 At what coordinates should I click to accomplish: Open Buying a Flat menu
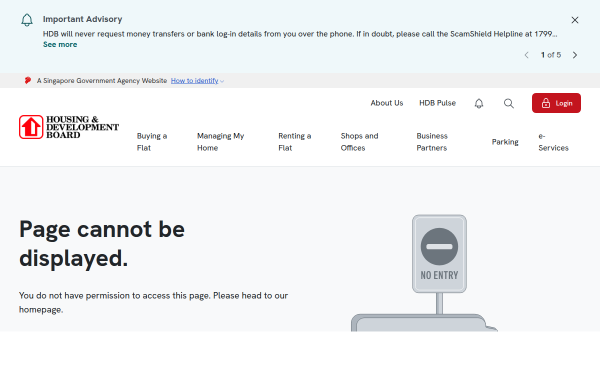coord(152,142)
